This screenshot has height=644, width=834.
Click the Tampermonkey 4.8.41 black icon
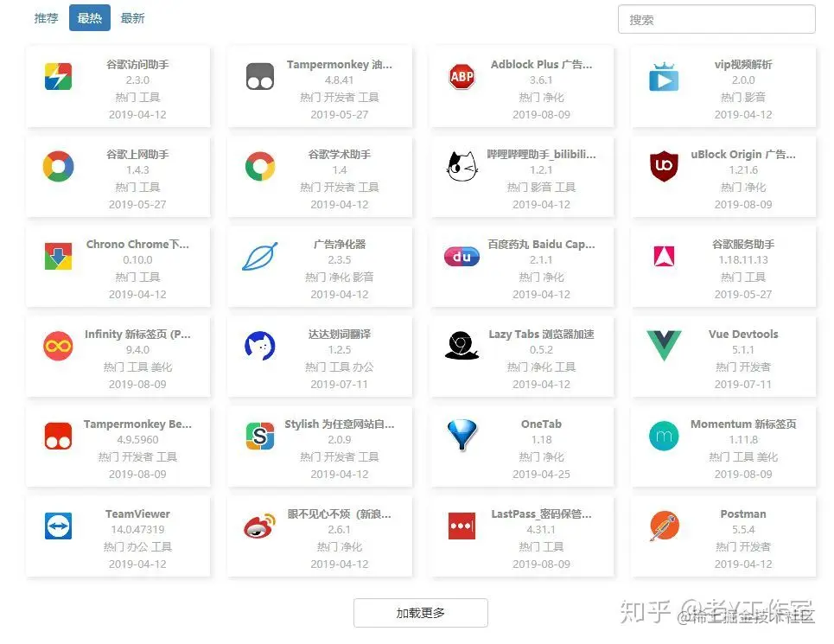[x=260, y=77]
